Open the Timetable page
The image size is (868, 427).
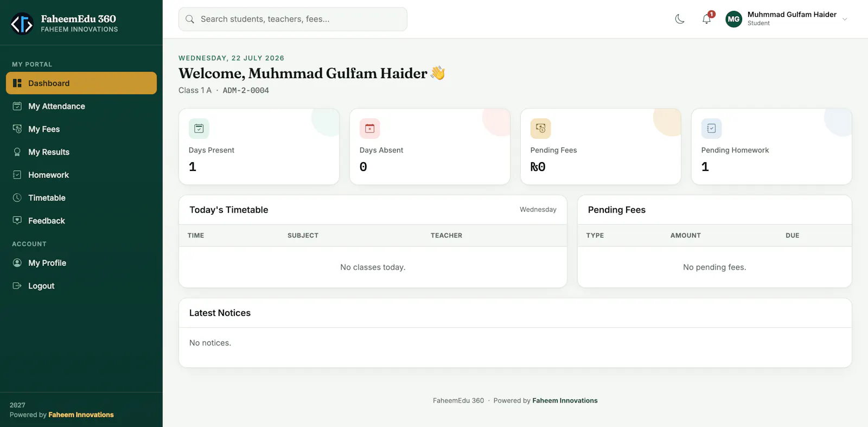coord(81,197)
